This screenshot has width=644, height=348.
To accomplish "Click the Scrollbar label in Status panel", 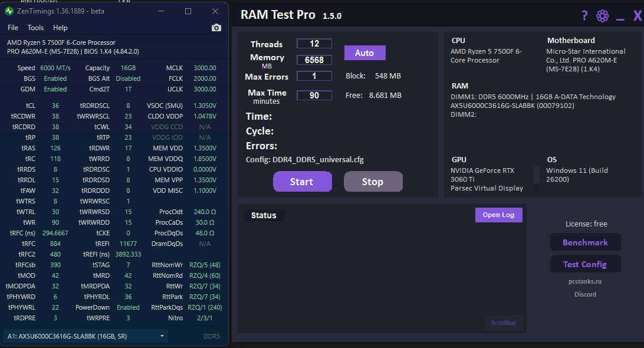I will 504,323.
